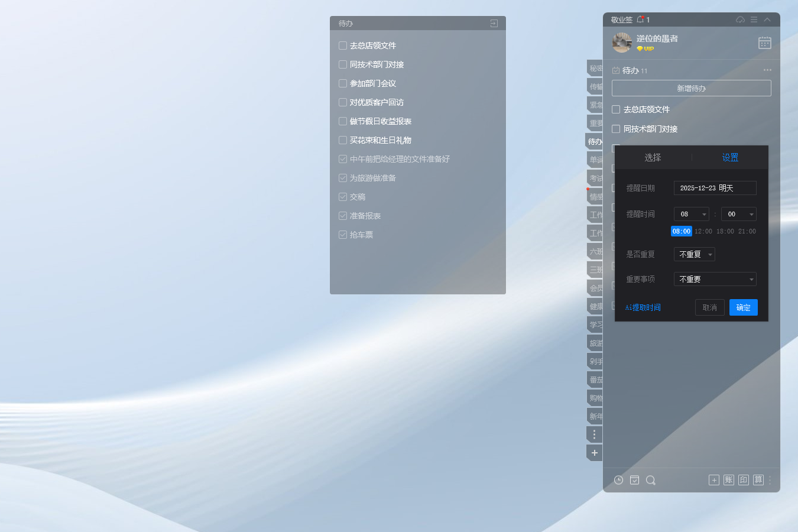The width and height of the screenshot is (798, 532).
Task: Open the 印 icon in the bottom bar
Action: [x=744, y=480]
